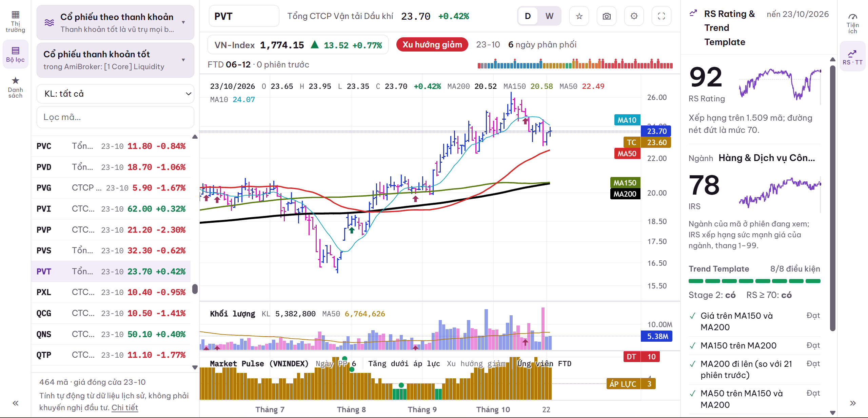Toggle the MA50 line label
The height and width of the screenshot is (418, 868).
pos(627,154)
